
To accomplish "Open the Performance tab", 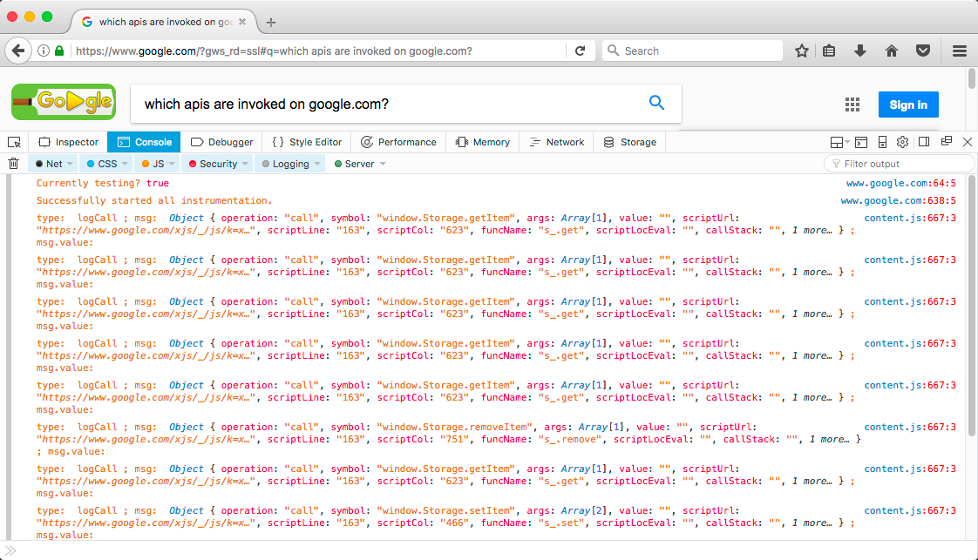I will 398,142.
